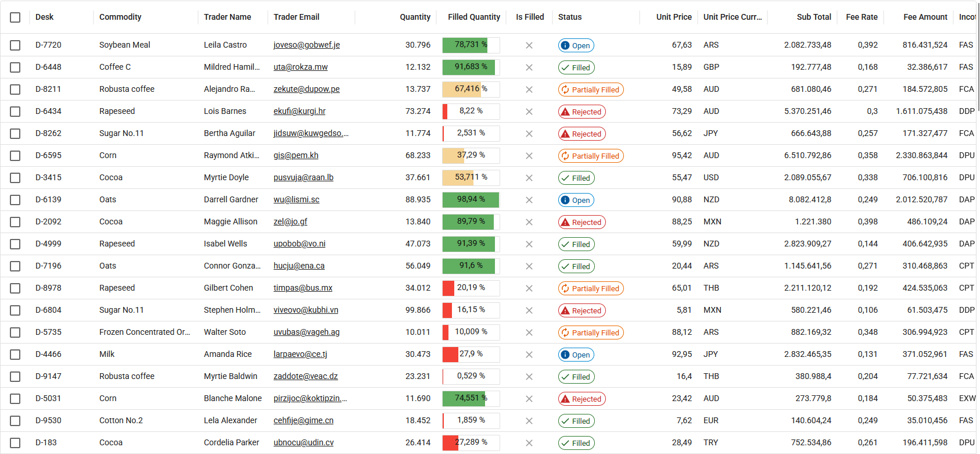Click the Open status chip for D-4466
The image size is (980, 454).
[576, 355]
